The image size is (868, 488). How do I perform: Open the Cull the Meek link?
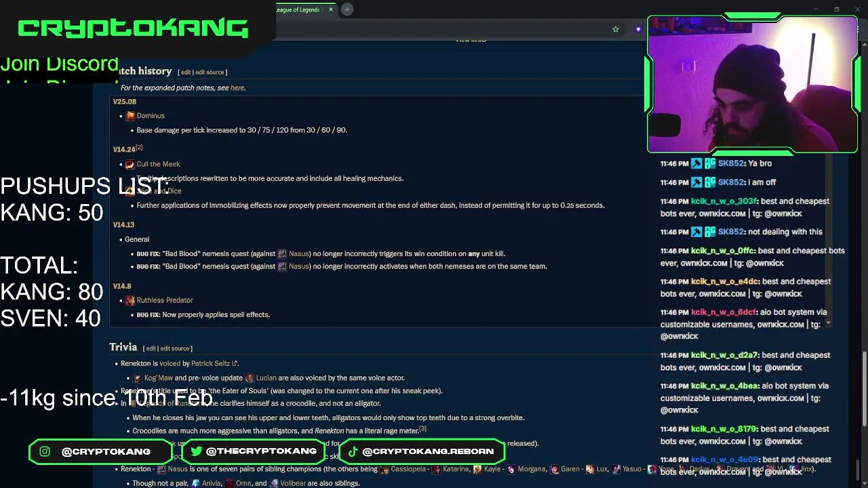click(x=158, y=164)
